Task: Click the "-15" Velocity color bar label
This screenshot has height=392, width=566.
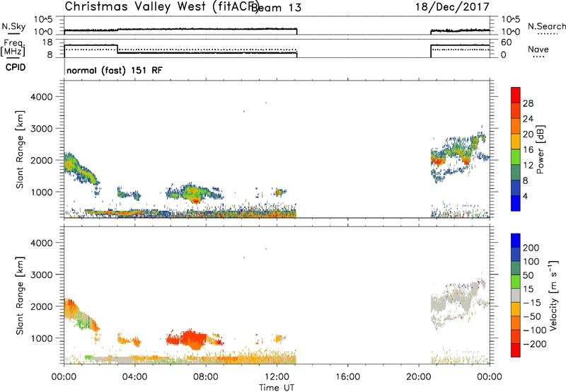Action: pyautogui.click(x=531, y=303)
